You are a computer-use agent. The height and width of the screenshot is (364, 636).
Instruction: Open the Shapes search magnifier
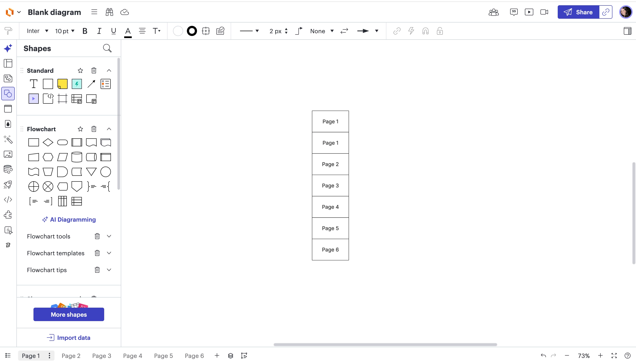pos(107,48)
